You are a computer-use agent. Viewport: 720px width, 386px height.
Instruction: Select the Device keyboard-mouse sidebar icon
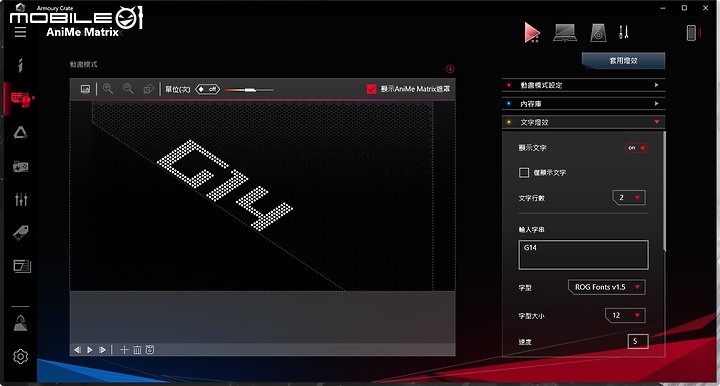click(21, 98)
